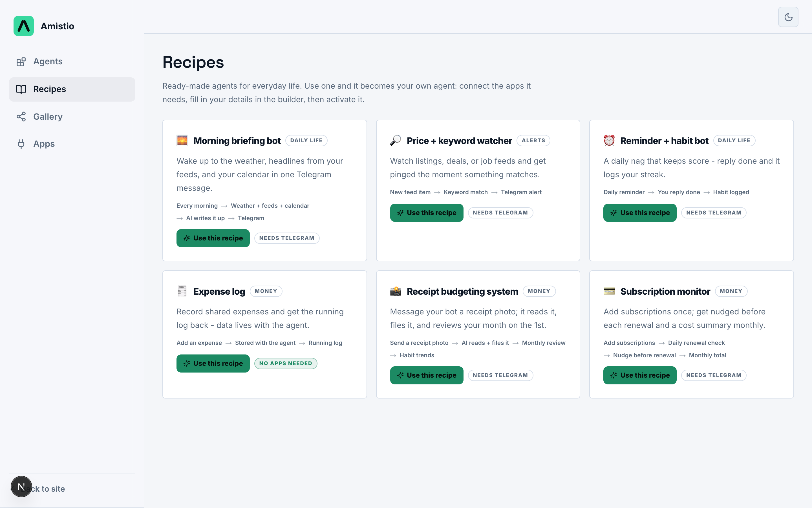Click the camera emoji on Receipt budgeting system
Viewport: 812px width, 508px height.
click(396, 291)
